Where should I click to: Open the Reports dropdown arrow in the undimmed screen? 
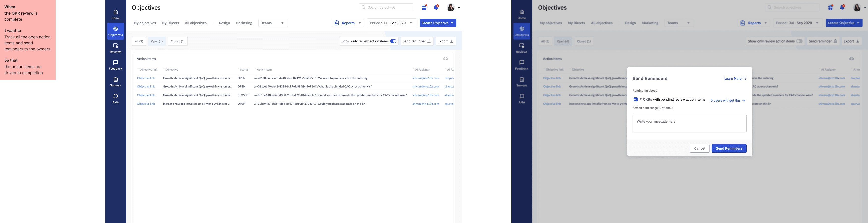(x=360, y=23)
